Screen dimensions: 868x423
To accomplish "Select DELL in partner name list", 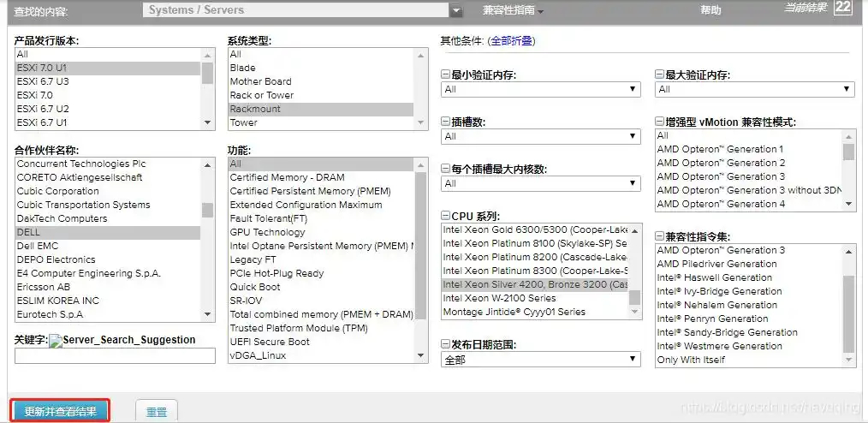I will click(x=107, y=233).
